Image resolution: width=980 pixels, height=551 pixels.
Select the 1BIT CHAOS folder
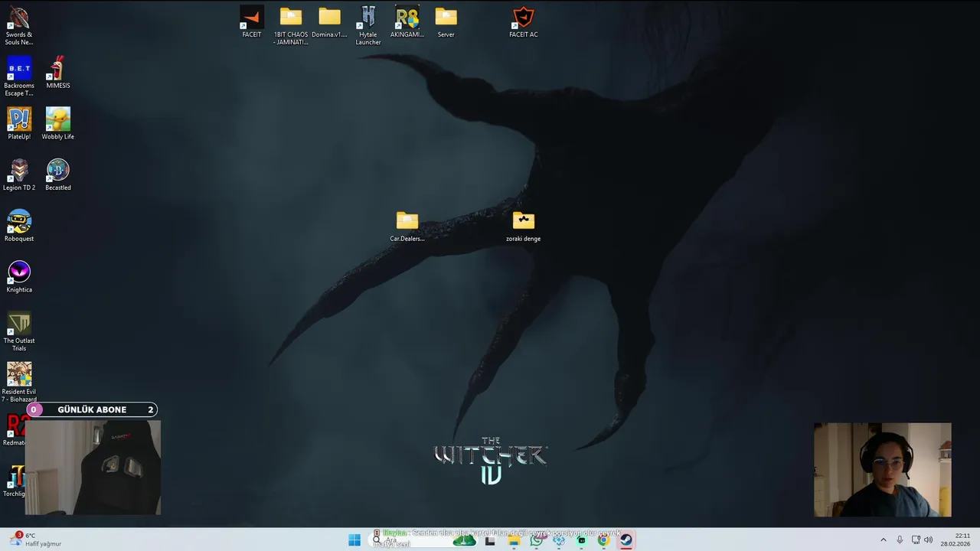click(291, 26)
